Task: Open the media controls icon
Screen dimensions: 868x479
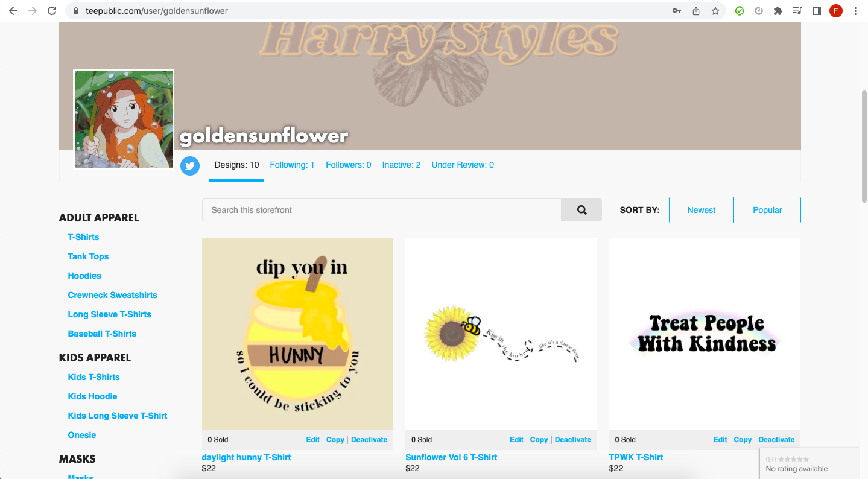Action: (x=797, y=11)
